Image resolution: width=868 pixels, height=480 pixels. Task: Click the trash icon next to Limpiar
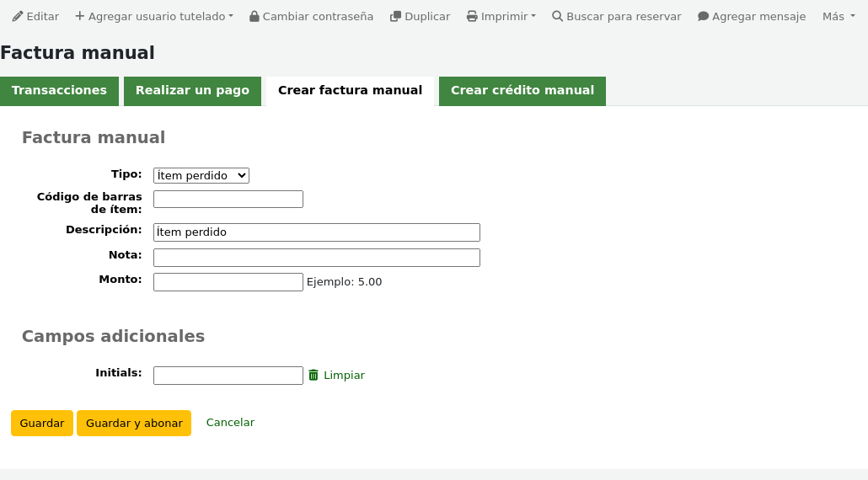point(313,376)
